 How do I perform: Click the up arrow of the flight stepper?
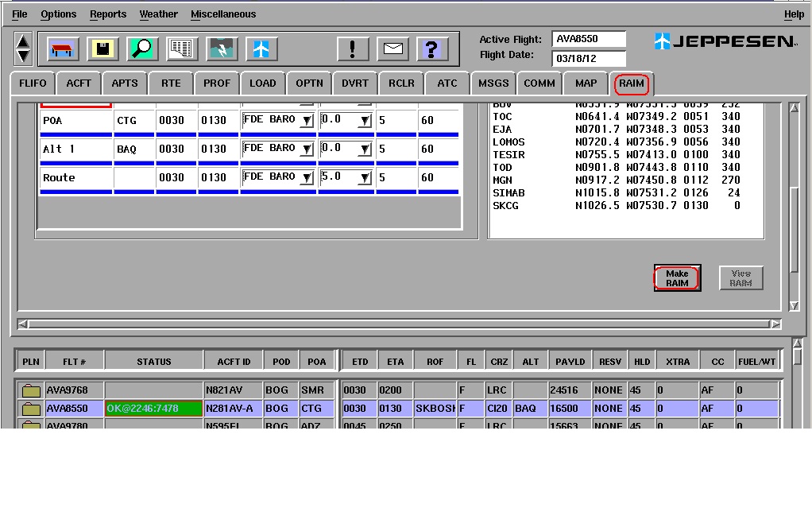click(23, 41)
